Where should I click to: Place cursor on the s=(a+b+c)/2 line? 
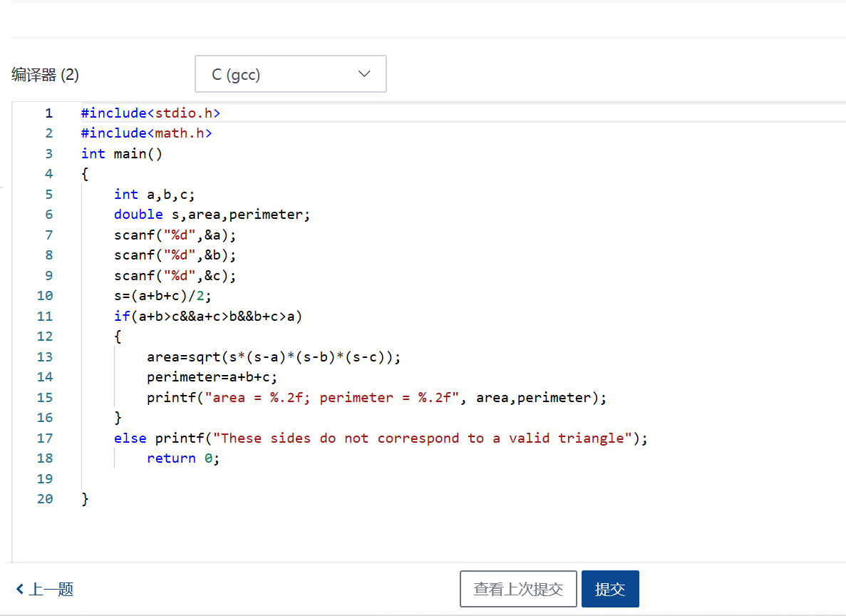coord(163,295)
